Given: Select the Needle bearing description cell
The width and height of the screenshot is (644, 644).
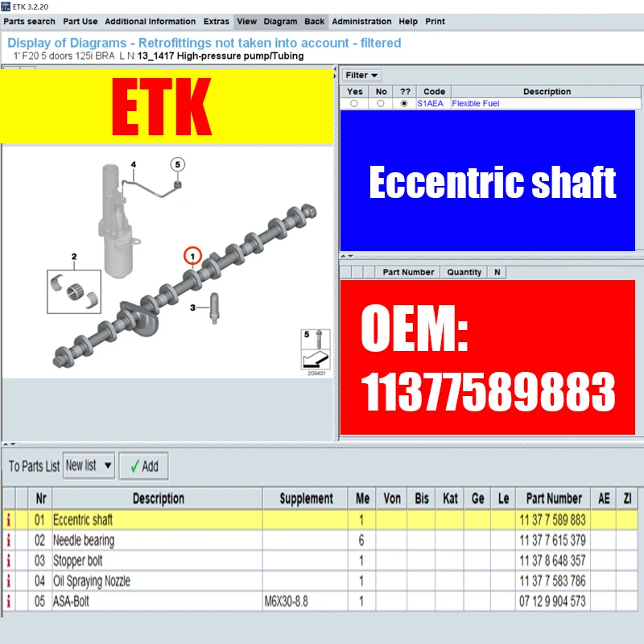Looking at the screenshot, I should point(157,540).
